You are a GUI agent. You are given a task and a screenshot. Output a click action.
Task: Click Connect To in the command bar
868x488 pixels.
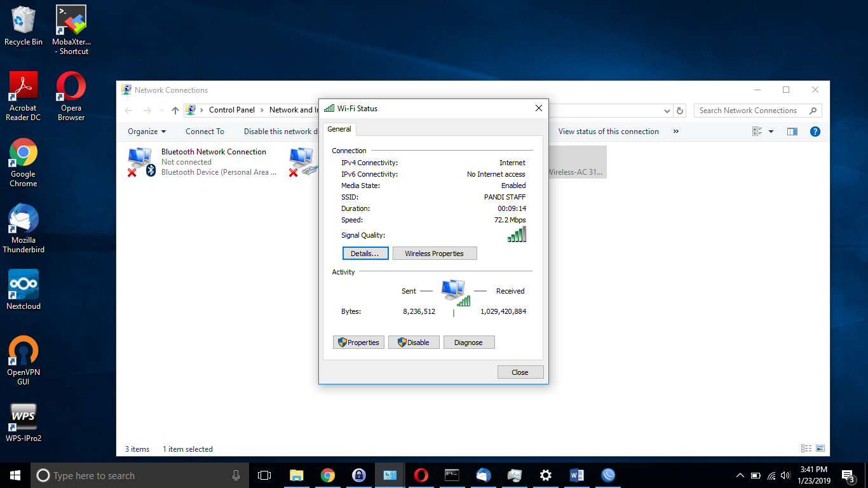[x=205, y=132]
